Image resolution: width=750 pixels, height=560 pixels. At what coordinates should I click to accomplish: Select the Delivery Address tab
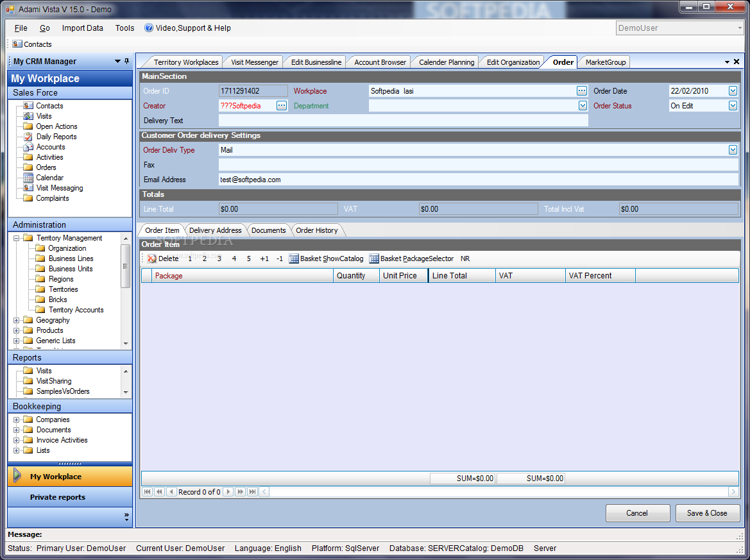pyautogui.click(x=215, y=230)
